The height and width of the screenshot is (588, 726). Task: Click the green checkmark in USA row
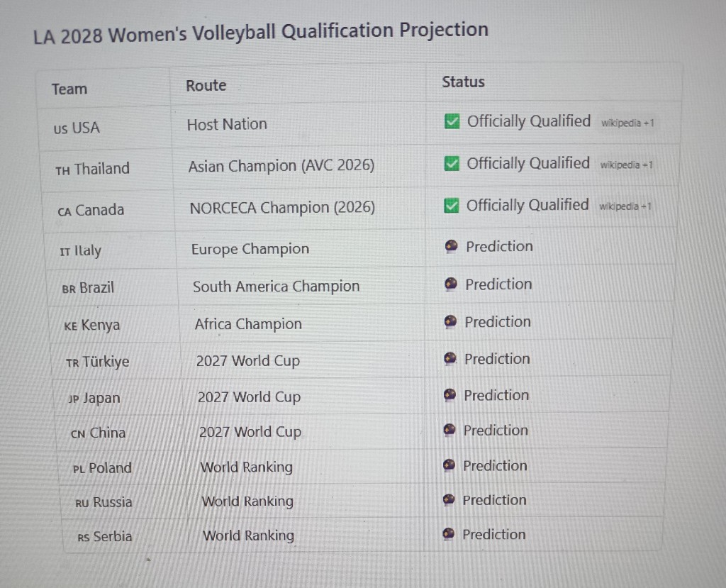coord(452,122)
